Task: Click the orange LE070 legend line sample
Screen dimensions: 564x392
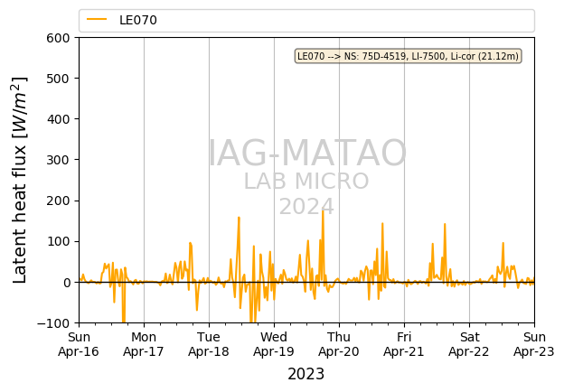Action: click(x=97, y=19)
